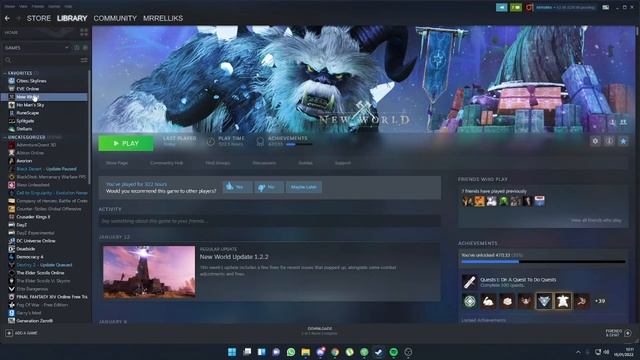Open the Discussions tab
Viewport: 640px width, 360px height.
click(264, 163)
